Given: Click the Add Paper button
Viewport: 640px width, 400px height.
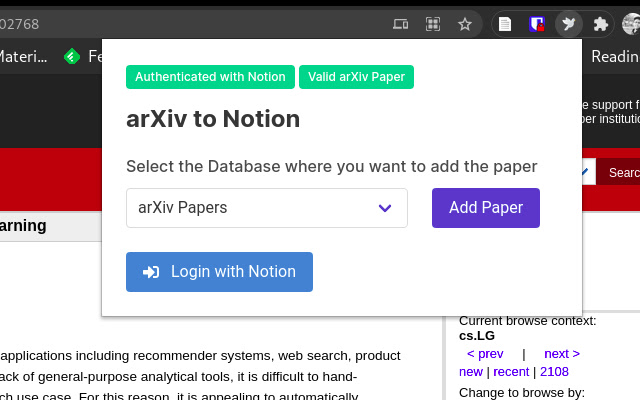Looking at the screenshot, I should pos(486,208).
